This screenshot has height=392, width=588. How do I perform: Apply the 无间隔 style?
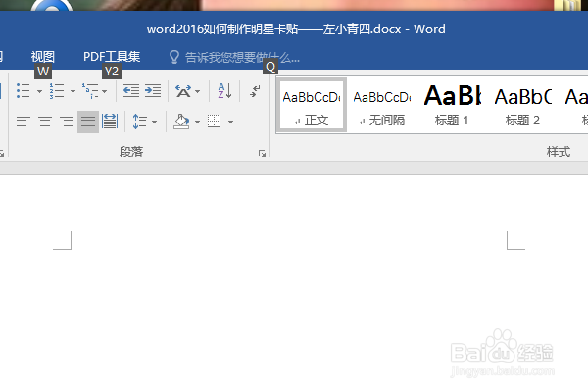pos(382,105)
